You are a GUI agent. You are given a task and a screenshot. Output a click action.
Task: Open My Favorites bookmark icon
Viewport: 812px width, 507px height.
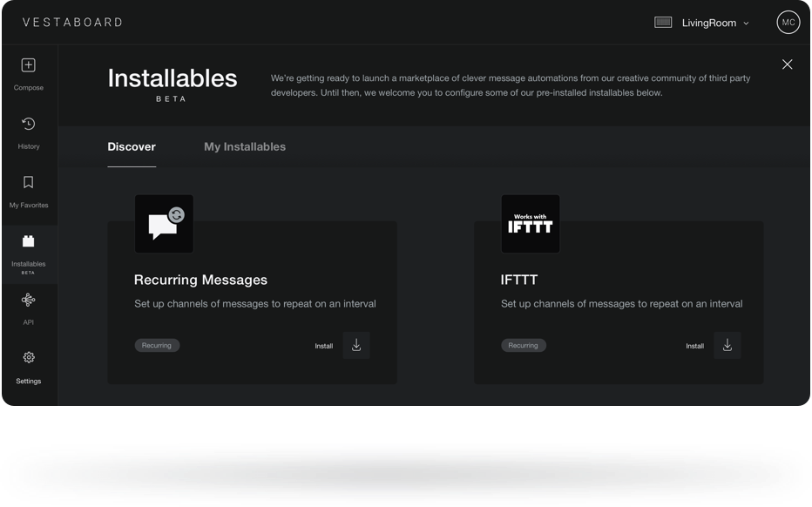[x=29, y=182]
